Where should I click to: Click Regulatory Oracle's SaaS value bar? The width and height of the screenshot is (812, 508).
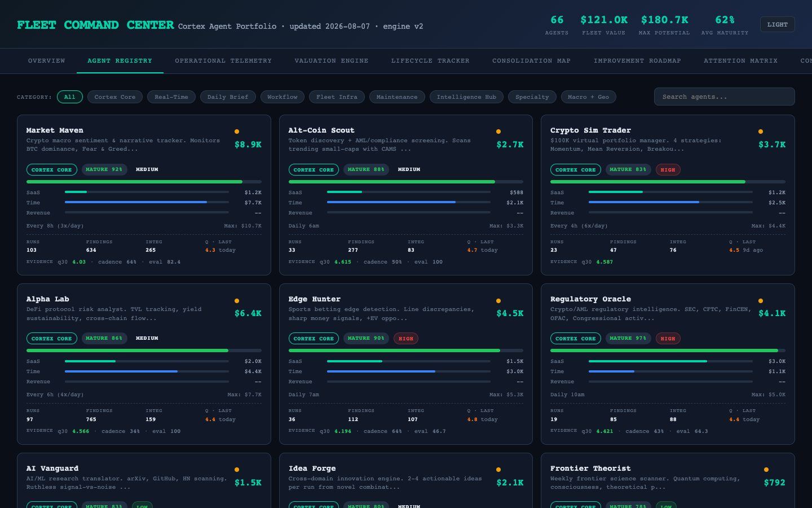[x=648, y=361]
